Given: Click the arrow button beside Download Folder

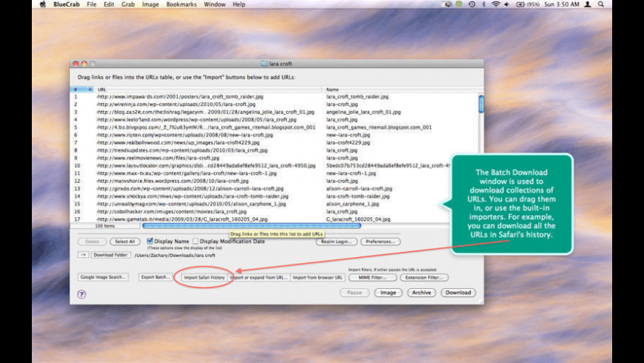Looking at the screenshot, I should click(x=83, y=255).
